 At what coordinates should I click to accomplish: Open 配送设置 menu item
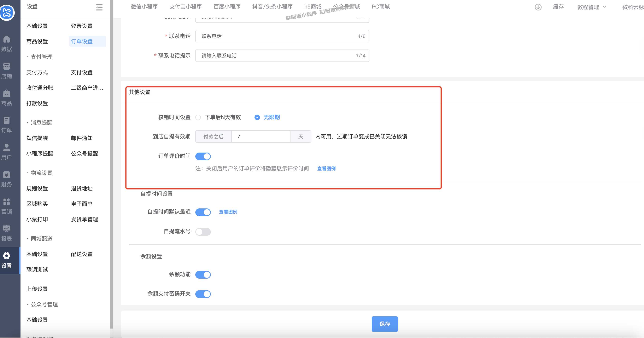point(82,254)
